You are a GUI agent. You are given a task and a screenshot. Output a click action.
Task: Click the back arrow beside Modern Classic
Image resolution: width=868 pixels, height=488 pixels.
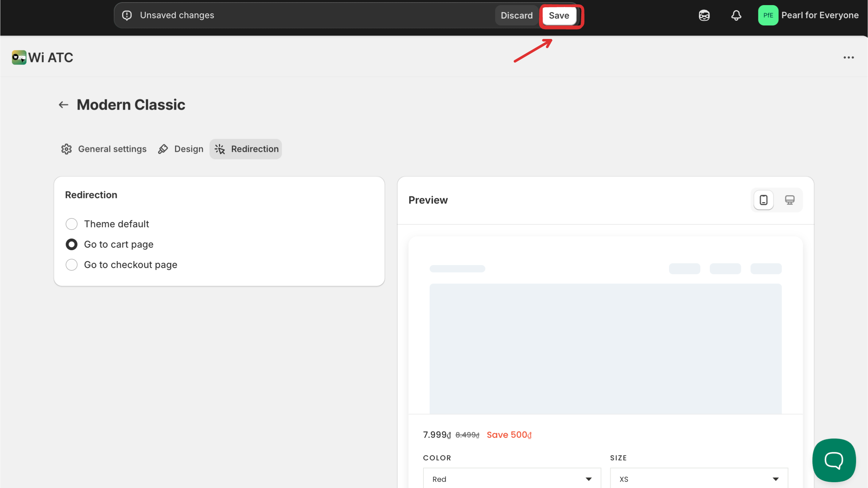click(63, 105)
